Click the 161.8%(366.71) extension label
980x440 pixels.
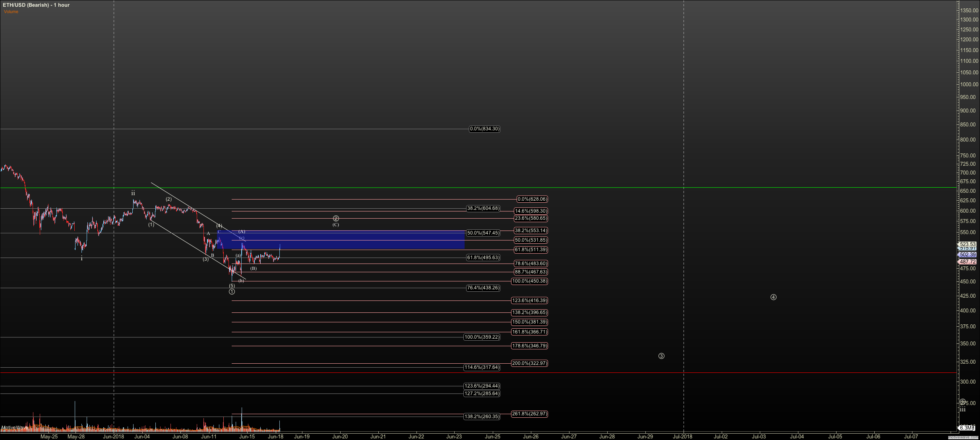(x=529, y=332)
